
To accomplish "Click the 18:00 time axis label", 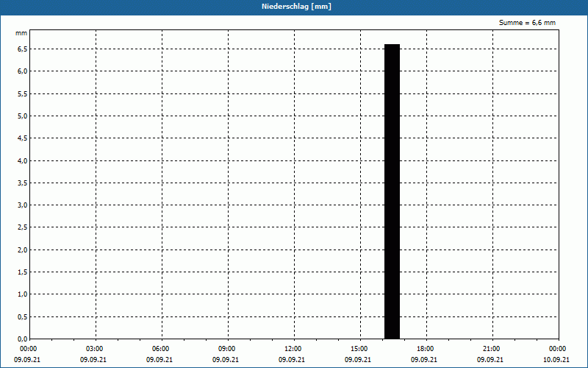I will pos(426,349).
